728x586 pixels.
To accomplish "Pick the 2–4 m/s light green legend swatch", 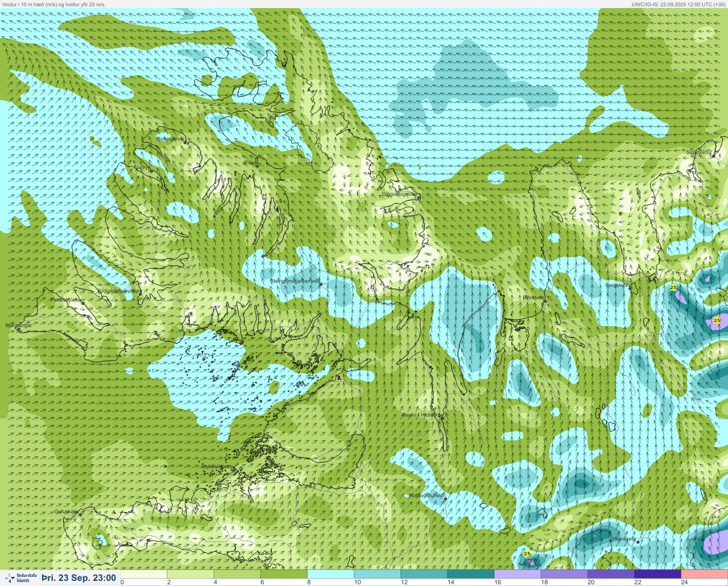I will (x=191, y=574).
